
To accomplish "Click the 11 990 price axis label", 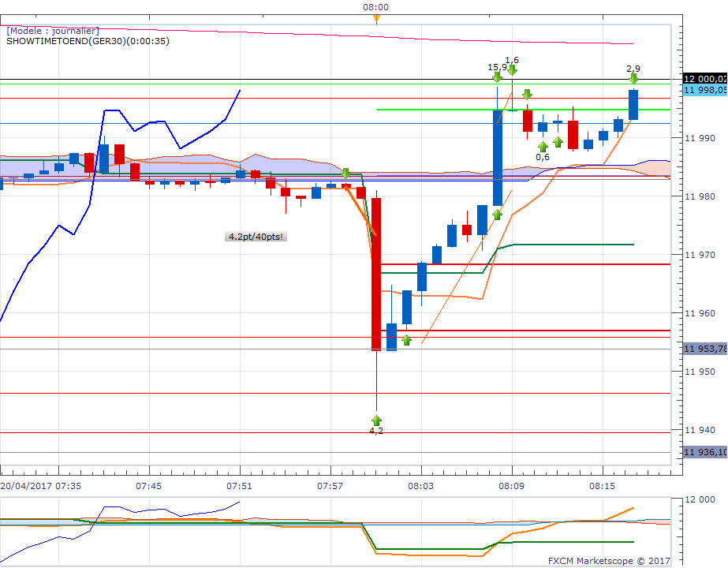I will point(700,138).
